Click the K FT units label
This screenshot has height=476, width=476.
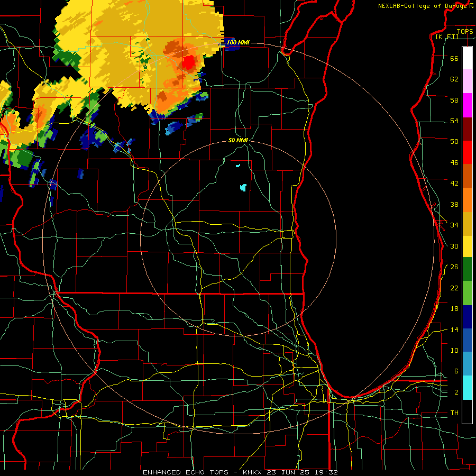coord(447,36)
